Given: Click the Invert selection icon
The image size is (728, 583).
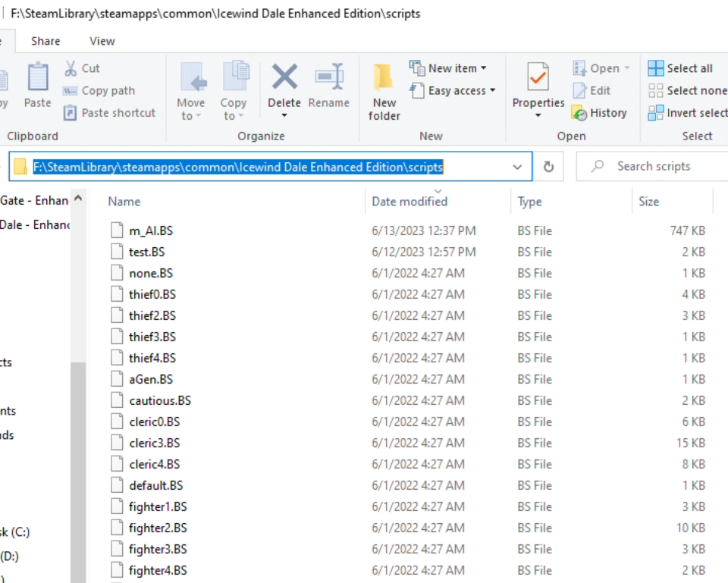Looking at the screenshot, I should click(x=655, y=113).
